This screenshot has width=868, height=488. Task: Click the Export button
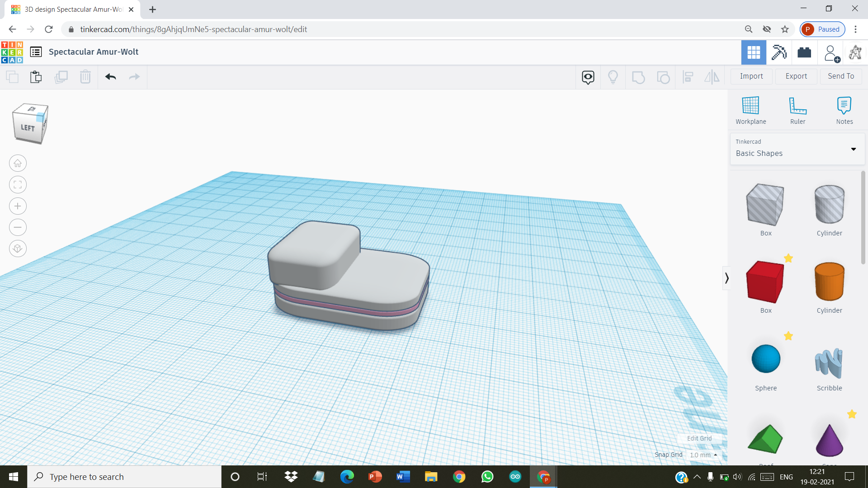796,76
